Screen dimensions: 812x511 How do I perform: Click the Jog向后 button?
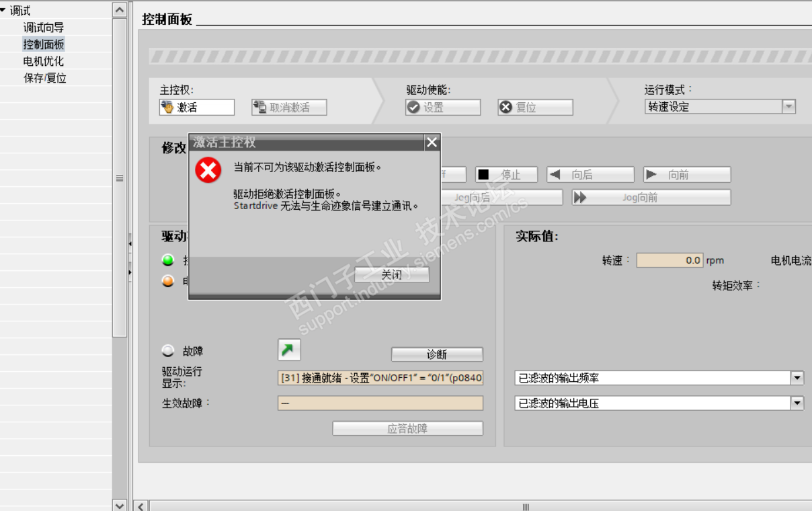tap(501, 197)
